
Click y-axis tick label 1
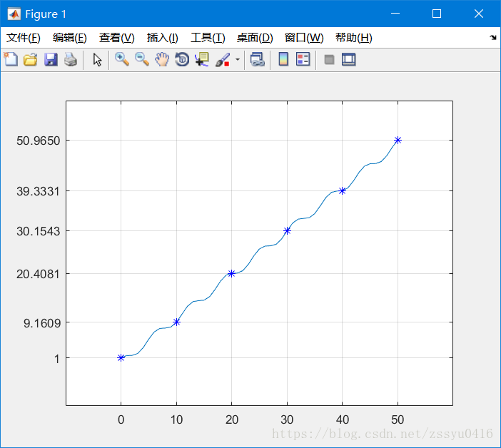pos(57,359)
